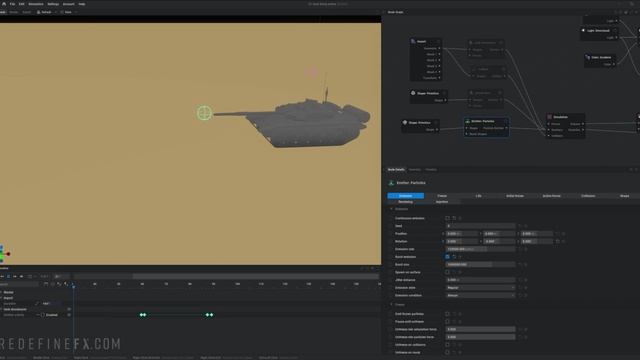Image resolution: width=640 pixels, height=360 pixels.
Task: Toggle Freeze until unfreeze checkbox
Action: [447, 322]
